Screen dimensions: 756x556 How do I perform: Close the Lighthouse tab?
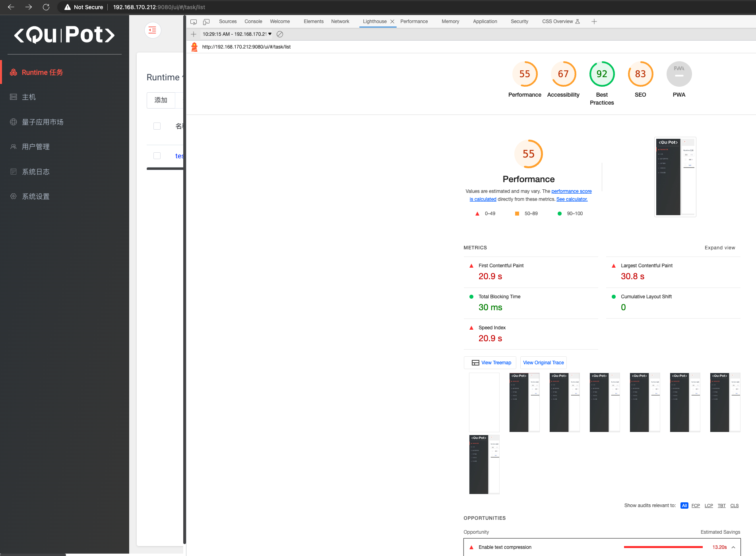coord(392,21)
